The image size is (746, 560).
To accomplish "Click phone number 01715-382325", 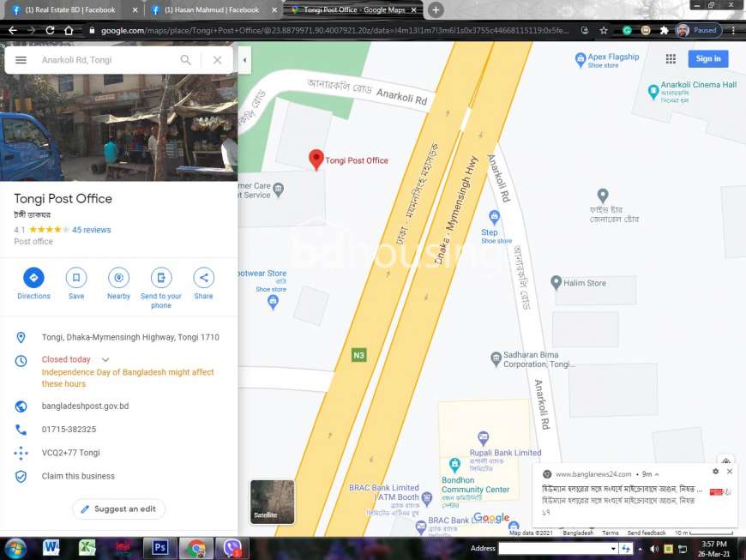I will click(x=69, y=429).
